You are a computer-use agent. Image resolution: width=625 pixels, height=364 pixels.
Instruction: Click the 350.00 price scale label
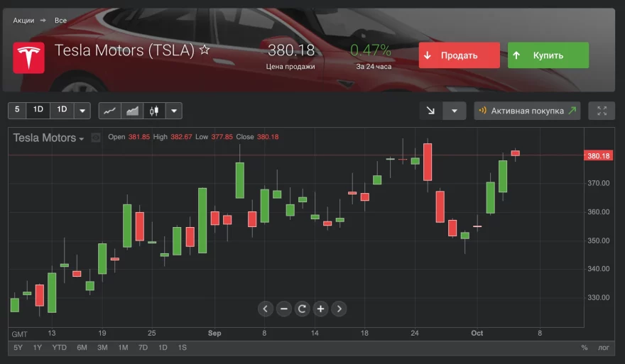tap(598, 241)
